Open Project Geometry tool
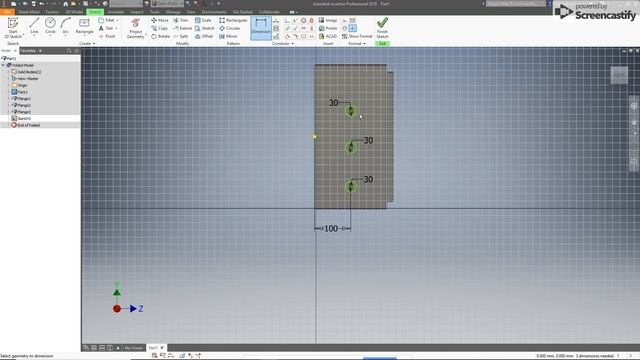 click(136, 28)
